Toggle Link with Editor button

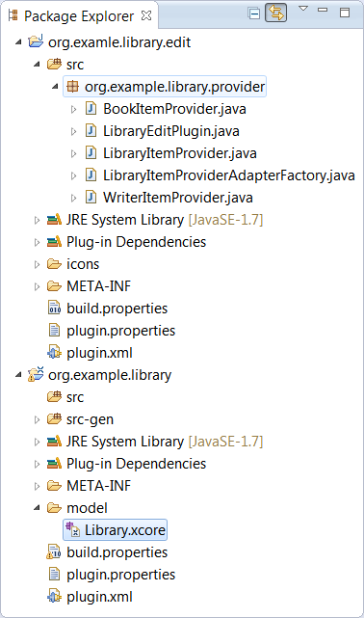pyautogui.click(x=275, y=13)
